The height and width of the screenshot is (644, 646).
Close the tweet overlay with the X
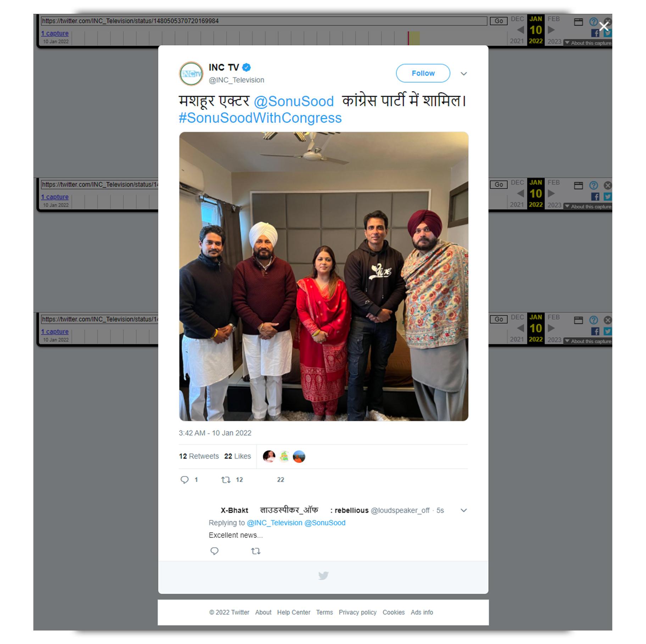604,26
